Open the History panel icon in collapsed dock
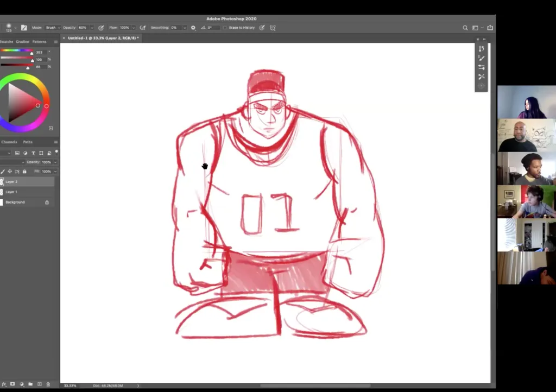 coord(481,49)
